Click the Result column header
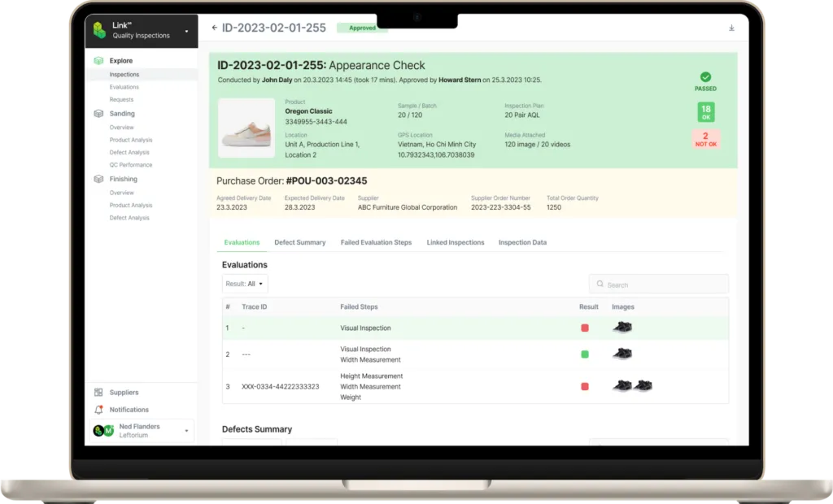The width and height of the screenshot is (833, 504). coord(589,307)
